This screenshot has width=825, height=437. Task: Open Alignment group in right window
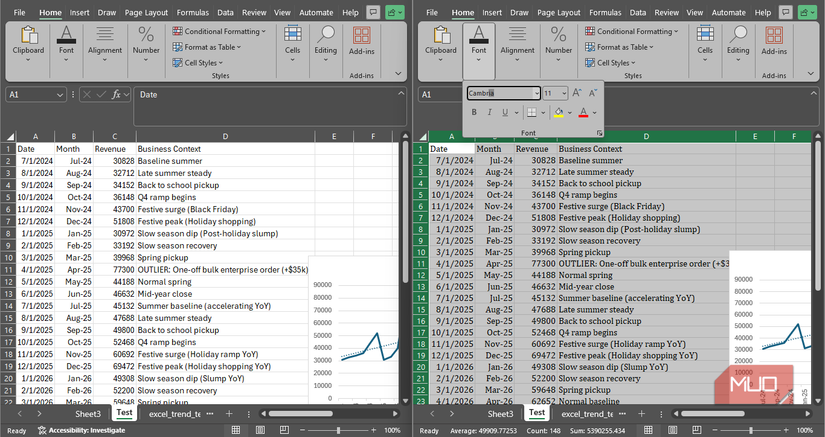(517, 43)
